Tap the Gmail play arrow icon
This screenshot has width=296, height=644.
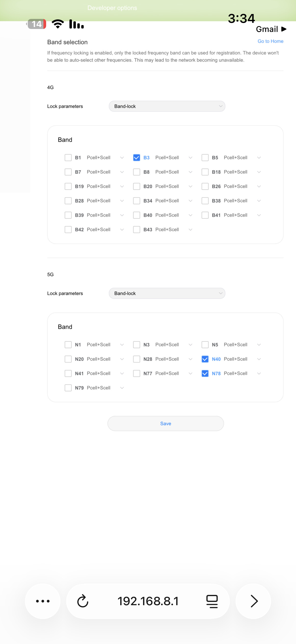pos(283,29)
